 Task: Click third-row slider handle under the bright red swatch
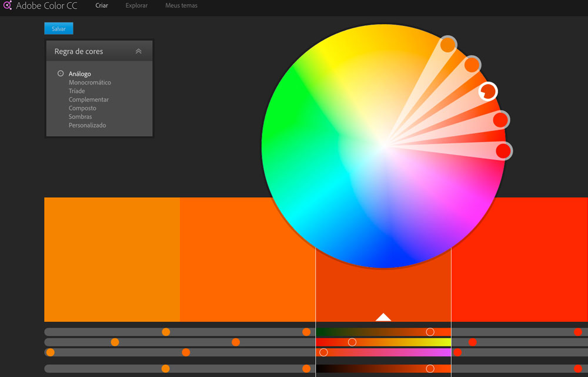[457, 352]
